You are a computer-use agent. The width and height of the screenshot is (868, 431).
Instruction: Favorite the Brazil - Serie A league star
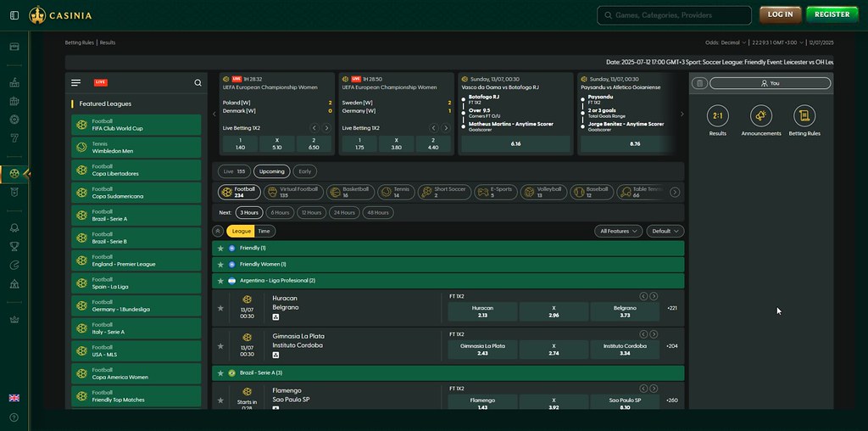pyautogui.click(x=220, y=373)
